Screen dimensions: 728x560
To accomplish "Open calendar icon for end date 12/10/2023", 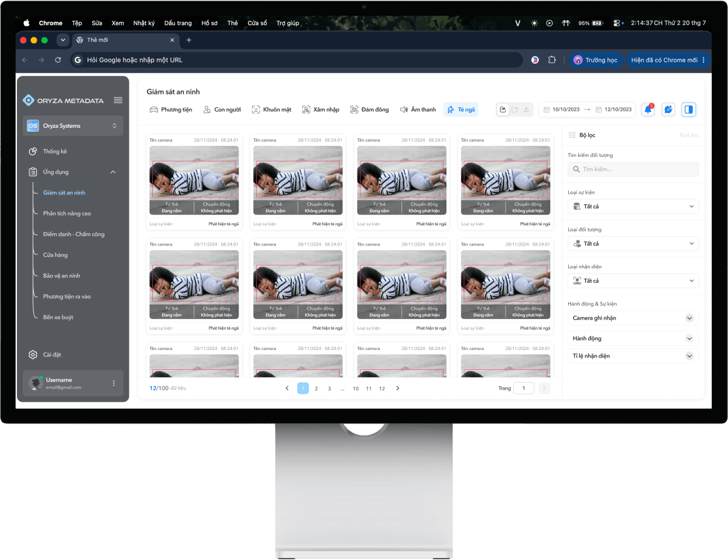I will 598,110.
